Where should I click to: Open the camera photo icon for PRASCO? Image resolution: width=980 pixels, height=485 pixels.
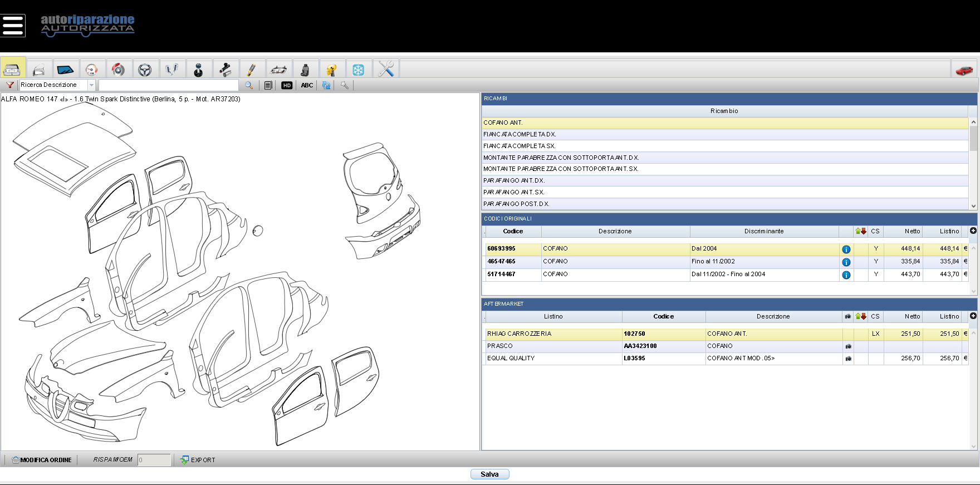click(848, 346)
